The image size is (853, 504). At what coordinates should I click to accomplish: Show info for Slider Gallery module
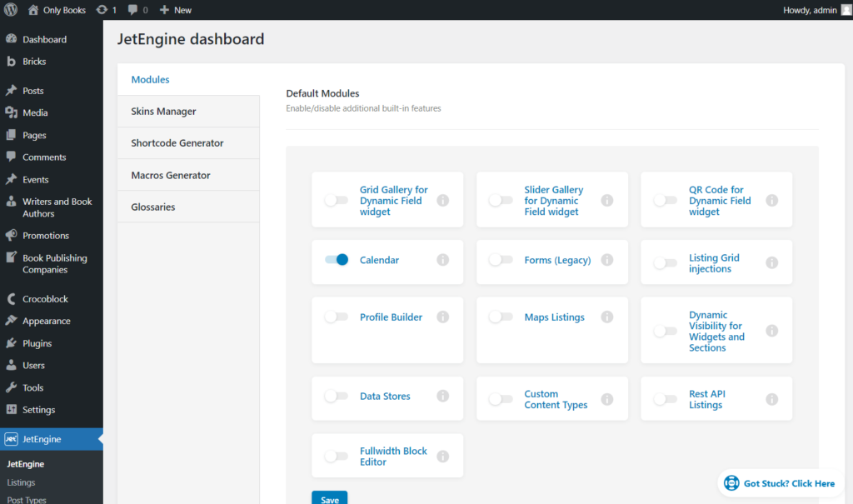(607, 200)
